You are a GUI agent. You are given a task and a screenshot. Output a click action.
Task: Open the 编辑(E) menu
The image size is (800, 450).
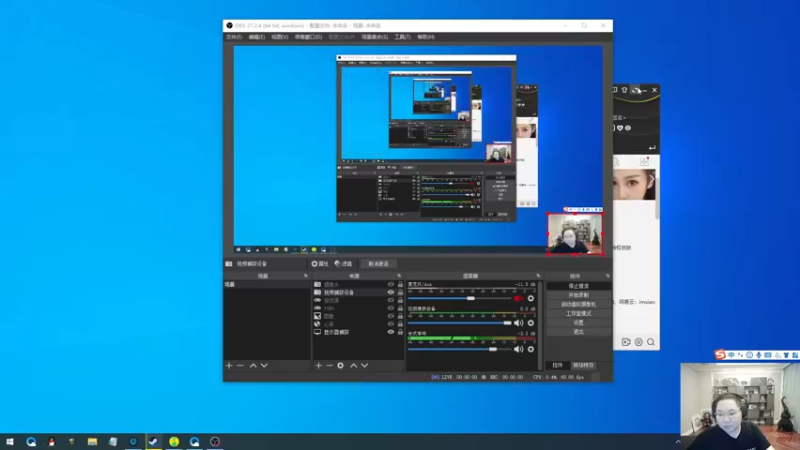click(257, 37)
